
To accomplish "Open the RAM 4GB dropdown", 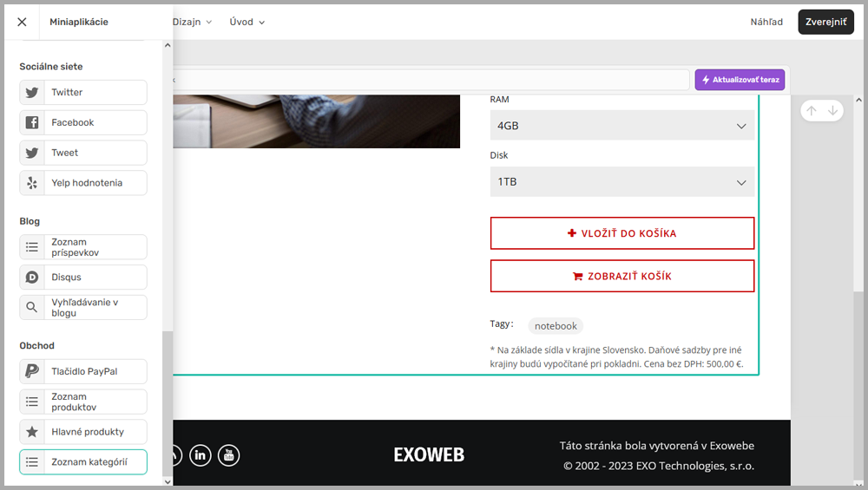I will tap(621, 126).
